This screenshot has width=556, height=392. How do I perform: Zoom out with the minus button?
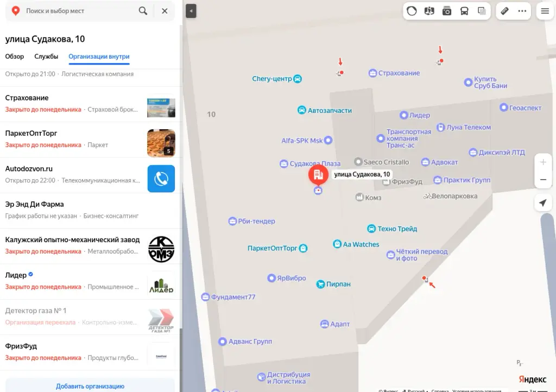[543, 180]
